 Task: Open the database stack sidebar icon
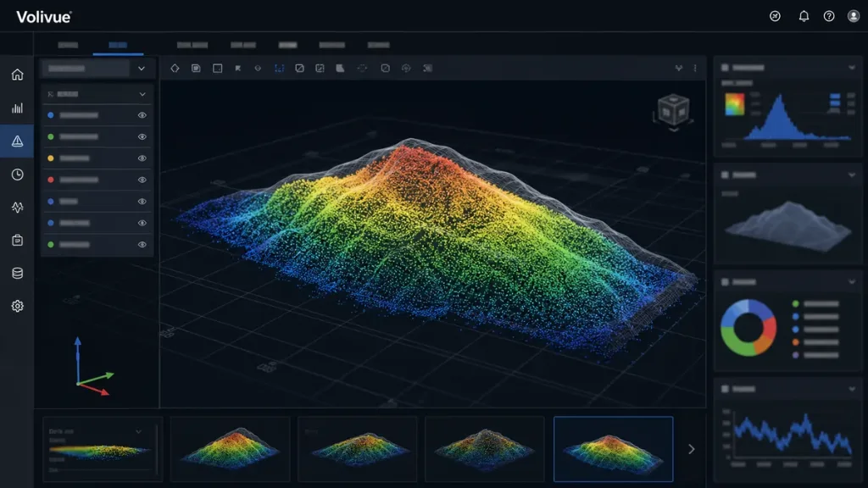click(17, 273)
